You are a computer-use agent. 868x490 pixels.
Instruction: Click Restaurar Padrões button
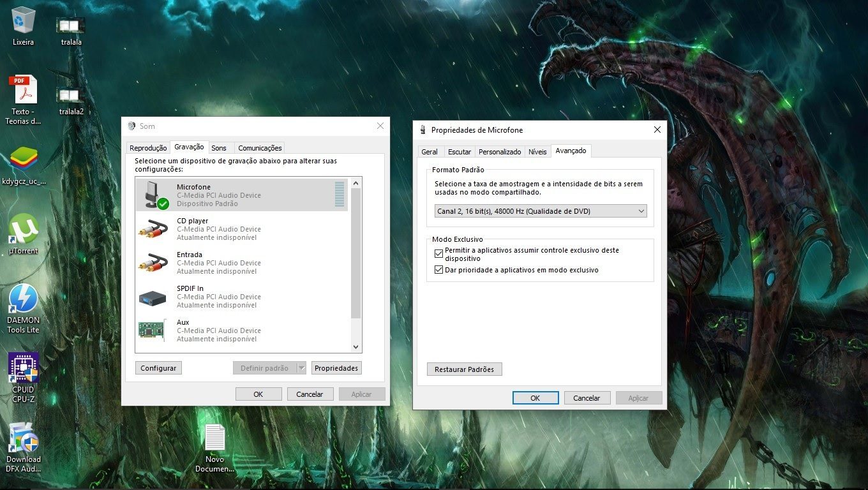(464, 369)
